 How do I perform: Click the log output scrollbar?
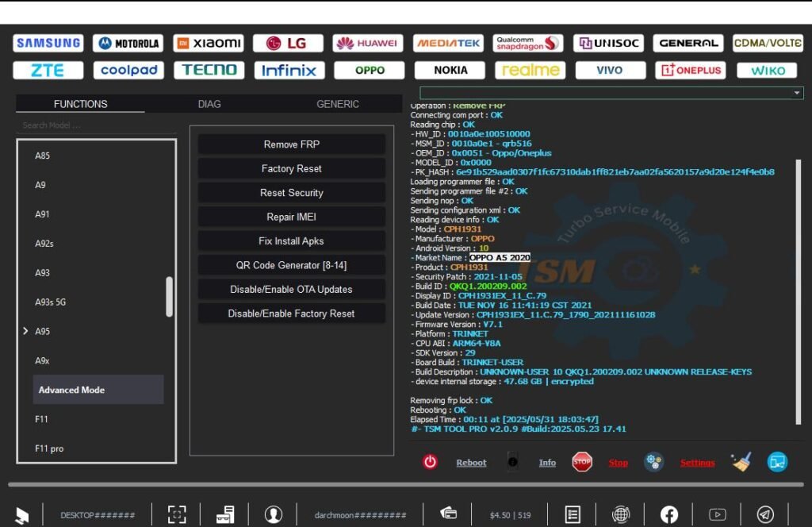click(798, 292)
